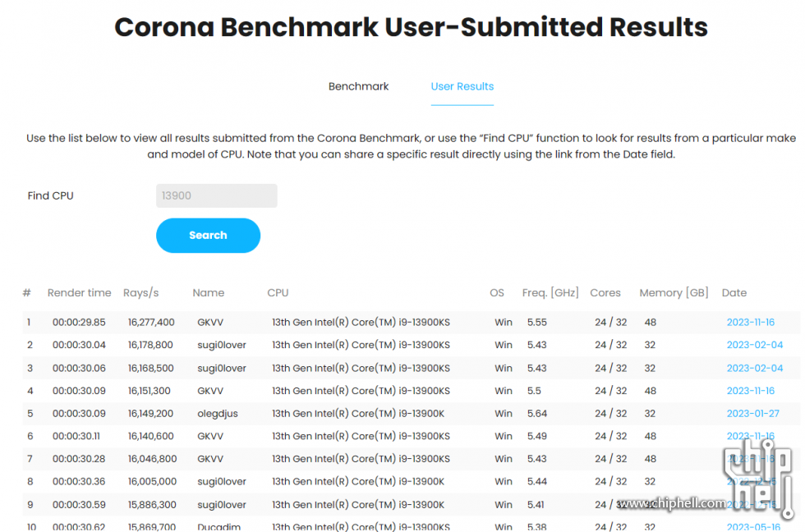Image resolution: width=805 pixels, height=532 pixels.
Task: Click rays value 15,886,300
Action: 152,504
